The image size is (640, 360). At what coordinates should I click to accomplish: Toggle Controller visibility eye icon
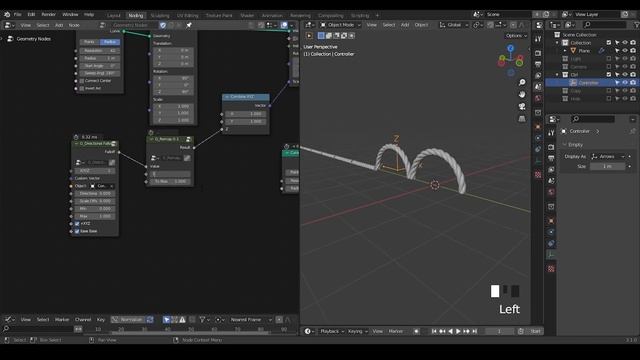tap(625, 82)
